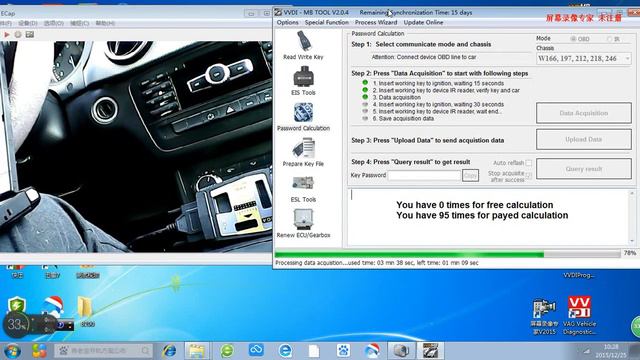
Task: Open the Renew ECU/Gearbox tool
Action: (x=303, y=223)
